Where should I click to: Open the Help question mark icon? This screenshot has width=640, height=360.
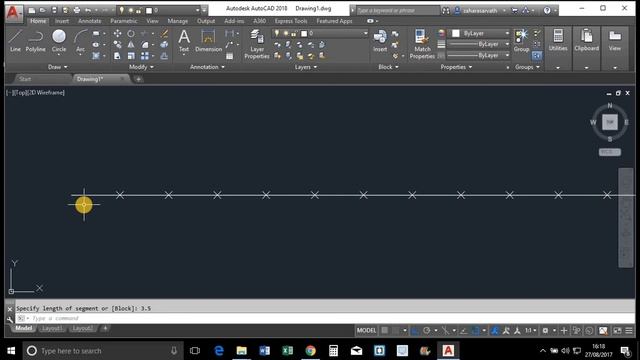(547, 11)
